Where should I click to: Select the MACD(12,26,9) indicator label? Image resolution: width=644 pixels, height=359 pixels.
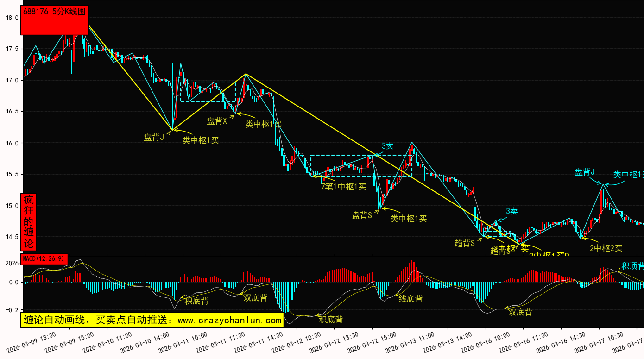[44, 259]
